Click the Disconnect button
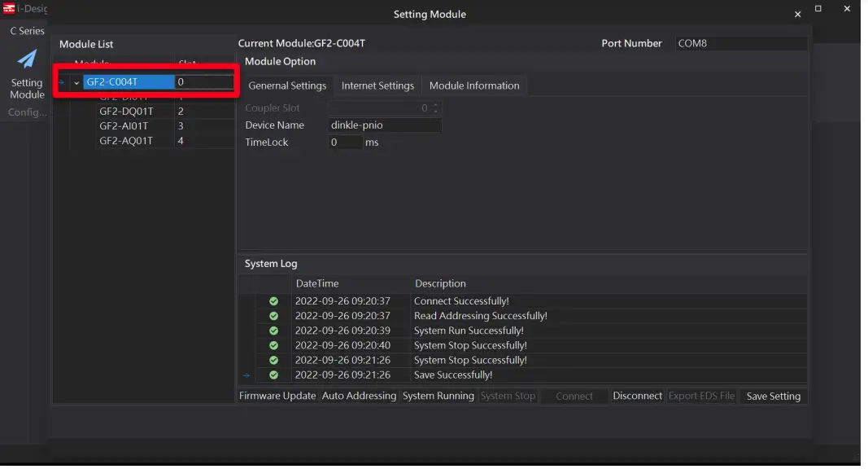The height and width of the screenshot is (469, 868). 637,397
